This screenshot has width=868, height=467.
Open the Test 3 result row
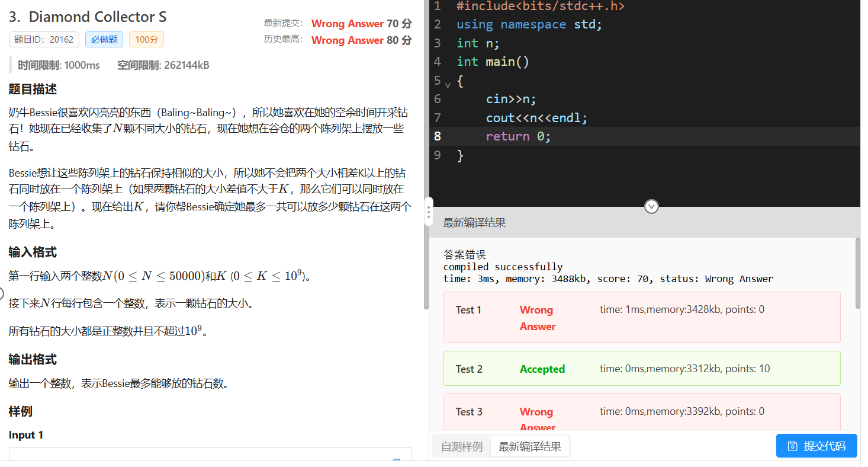[642, 412]
